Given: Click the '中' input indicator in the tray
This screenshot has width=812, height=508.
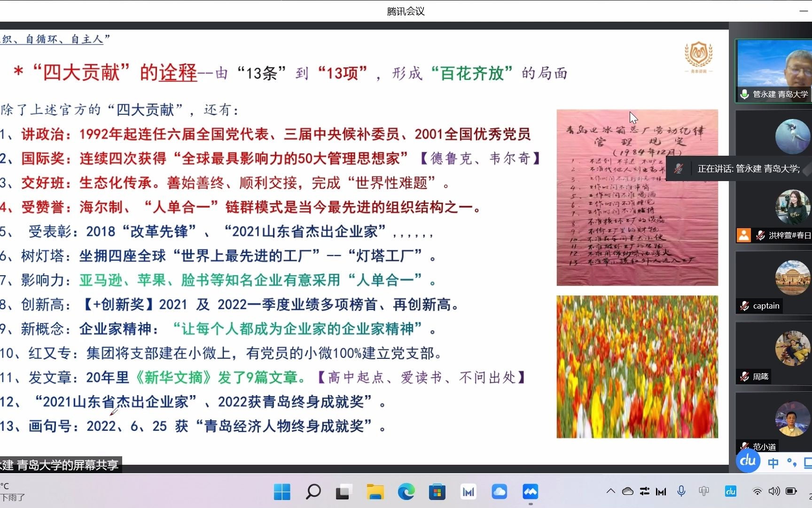Looking at the screenshot, I should click(703, 491).
